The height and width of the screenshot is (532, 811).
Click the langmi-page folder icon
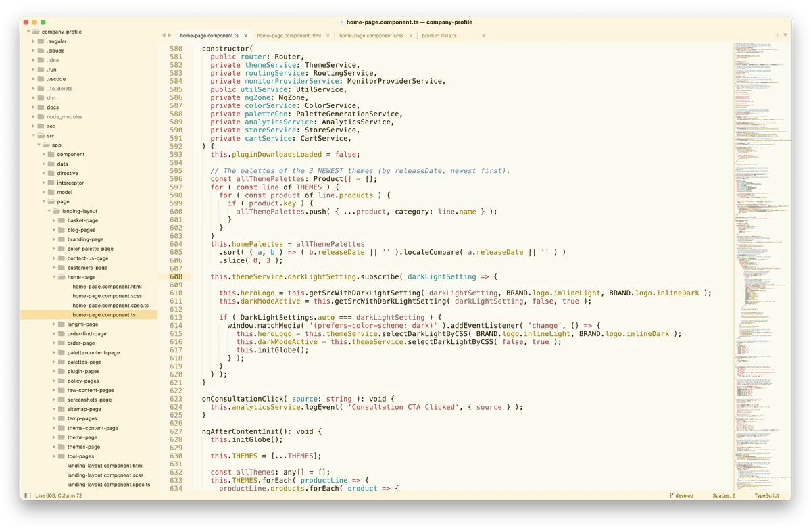tap(62, 324)
